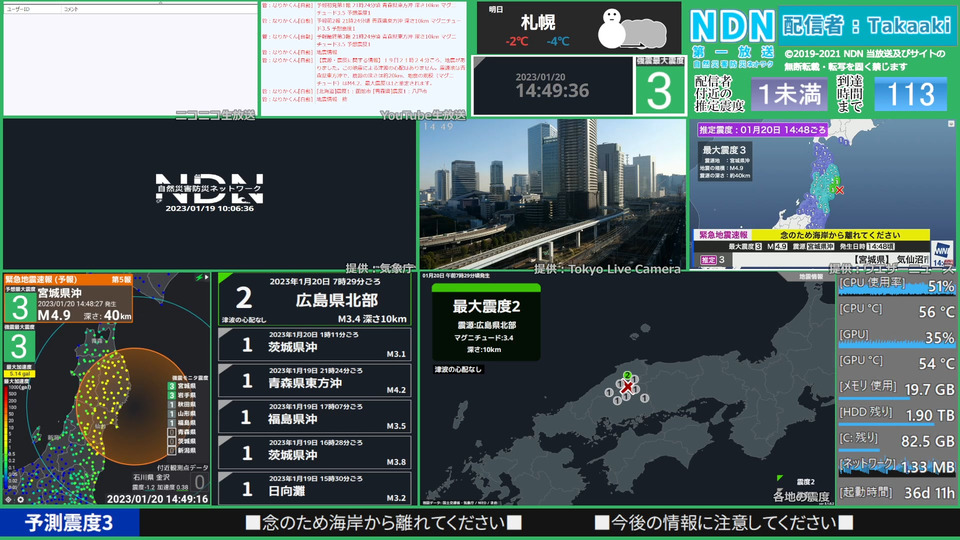Click the red X epicenter on the Hiroshima map
This screenshot has width=960, height=540.
coord(627,387)
